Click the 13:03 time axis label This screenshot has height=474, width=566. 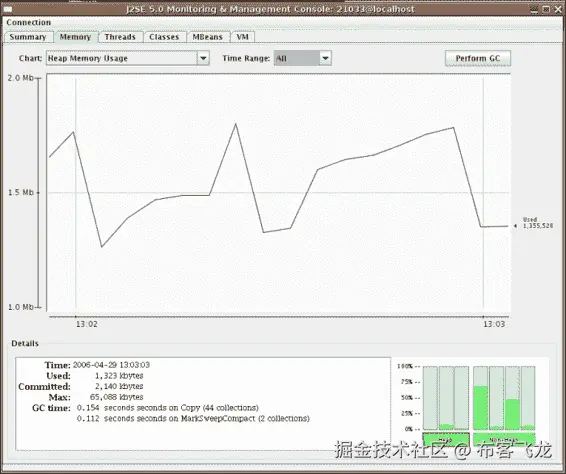[494, 324]
